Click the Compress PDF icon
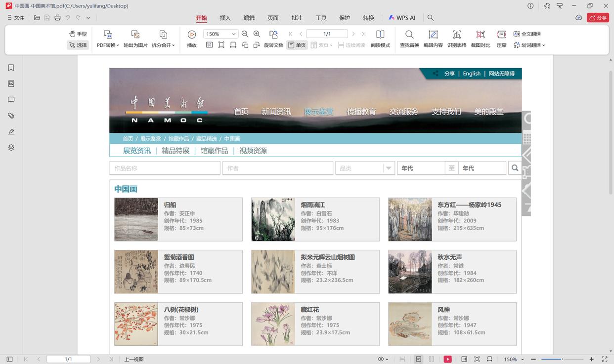Viewport: 614px width, 364px height. click(x=502, y=39)
